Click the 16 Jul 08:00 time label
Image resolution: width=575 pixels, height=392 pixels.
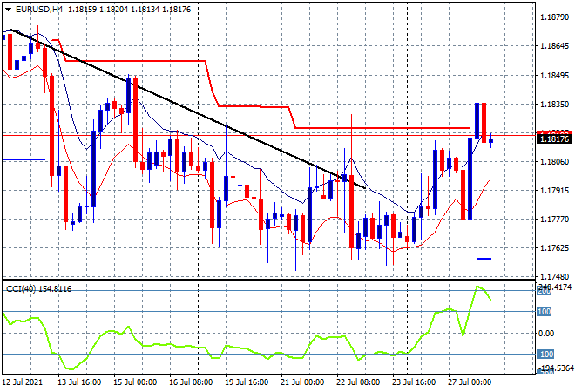click(191, 382)
